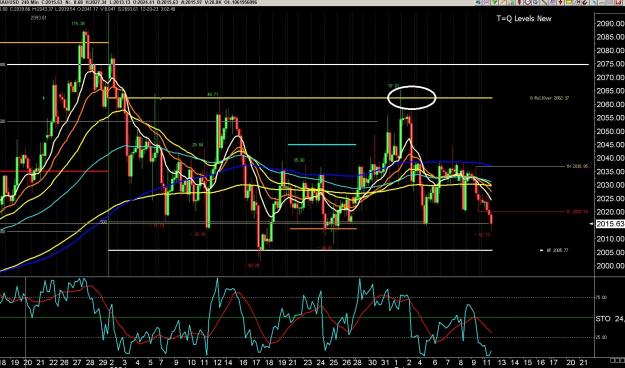The image size is (625, 368).
Task: Click the 2075.00 price axis label
Action: click(610, 64)
